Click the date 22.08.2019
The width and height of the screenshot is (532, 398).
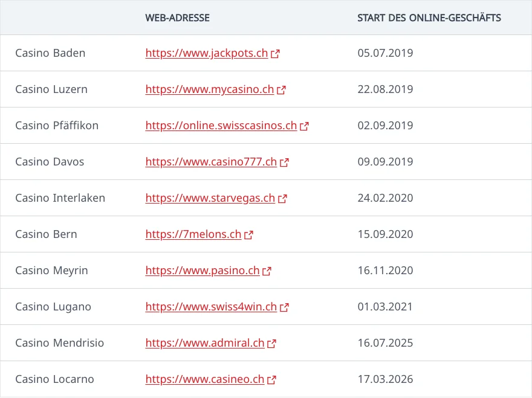click(386, 89)
